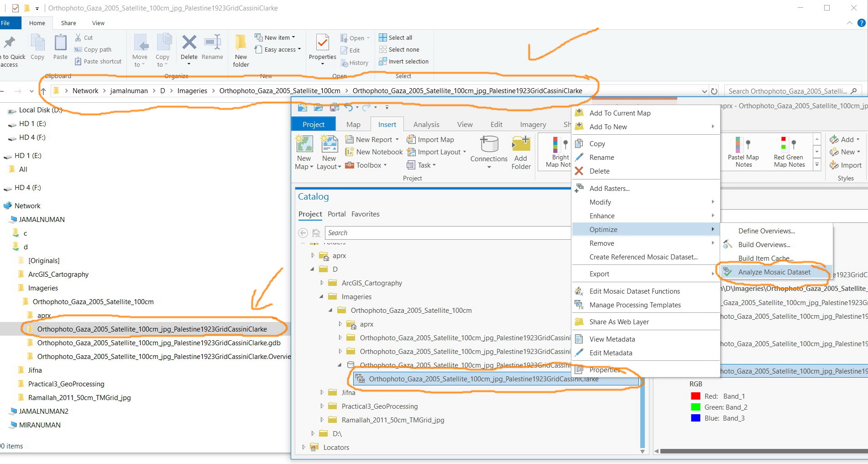Select Ramallah_2011_50cm_TMGrid_jpg in Explorer tree
This screenshot has width=868, height=464.
tap(79, 397)
